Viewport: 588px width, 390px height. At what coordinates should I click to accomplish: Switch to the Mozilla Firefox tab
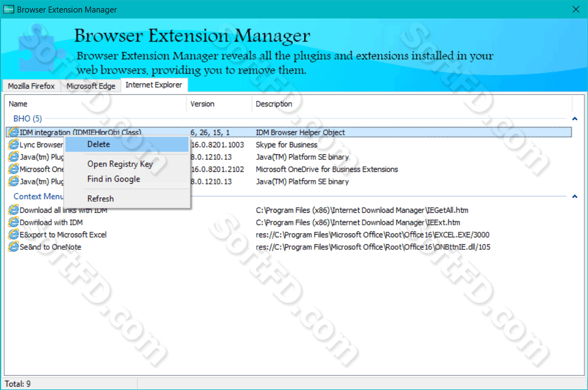(x=32, y=86)
